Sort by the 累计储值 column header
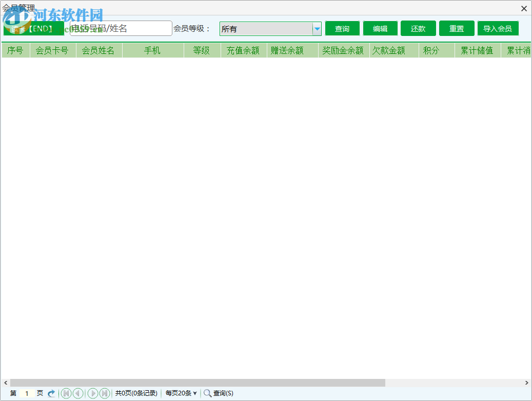532x401 pixels. coord(478,51)
